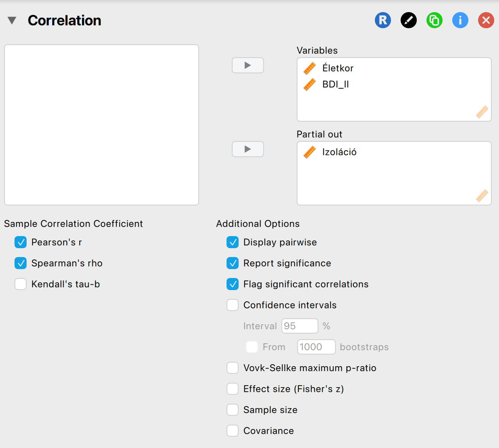Viewport: 499px width, 448px height.
Task: Remove the analysis with the red X icon
Action: (x=486, y=20)
